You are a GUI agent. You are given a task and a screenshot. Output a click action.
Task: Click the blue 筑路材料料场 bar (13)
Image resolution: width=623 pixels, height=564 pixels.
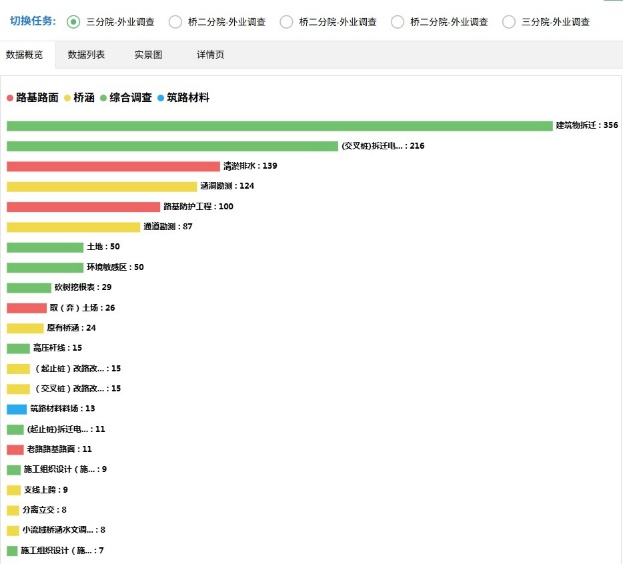(x=17, y=409)
